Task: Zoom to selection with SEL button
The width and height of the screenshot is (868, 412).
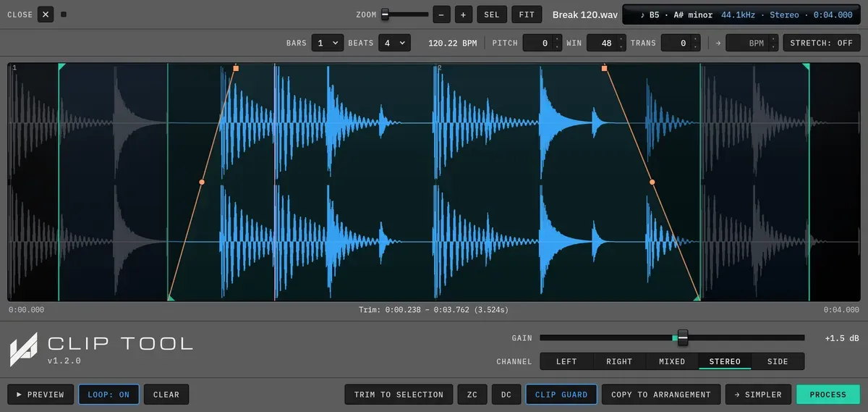Action: click(492, 14)
